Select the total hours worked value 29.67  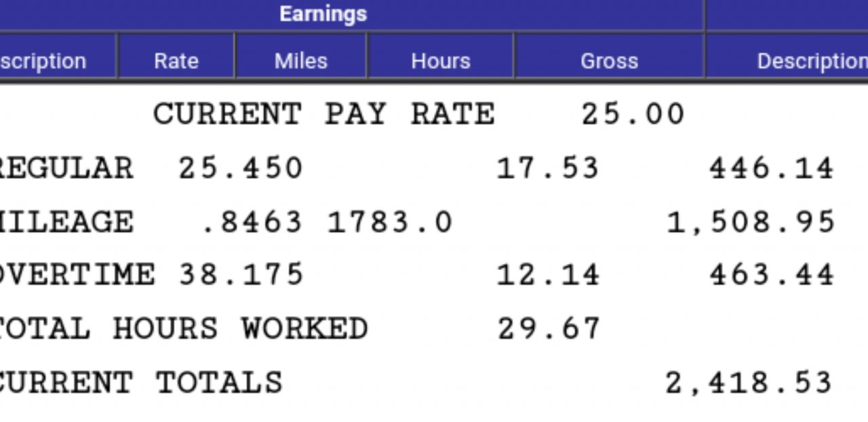point(548,329)
